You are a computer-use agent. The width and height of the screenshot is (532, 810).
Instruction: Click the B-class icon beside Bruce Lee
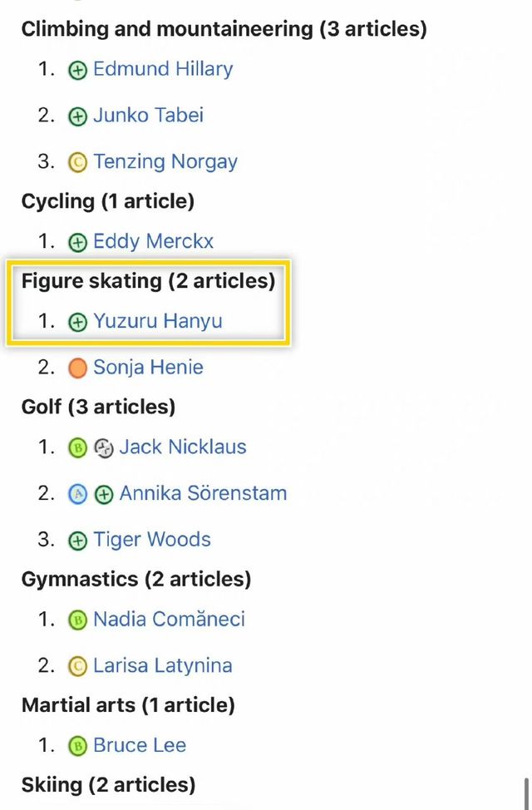coord(77,746)
